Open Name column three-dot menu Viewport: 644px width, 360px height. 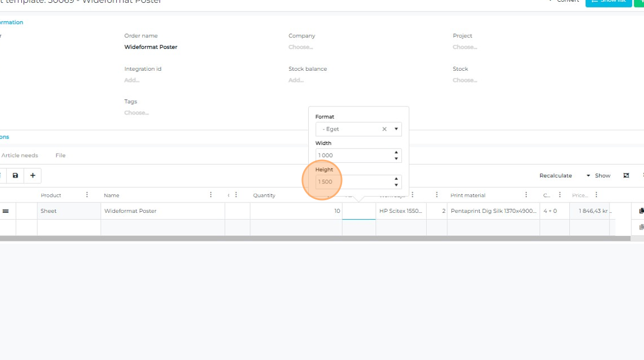pyautogui.click(x=211, y=195)
